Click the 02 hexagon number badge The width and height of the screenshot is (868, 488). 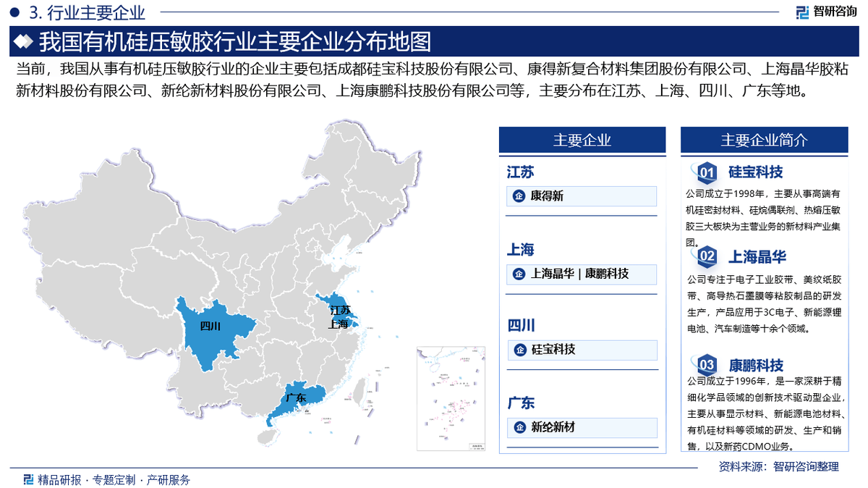pos(706,256)
